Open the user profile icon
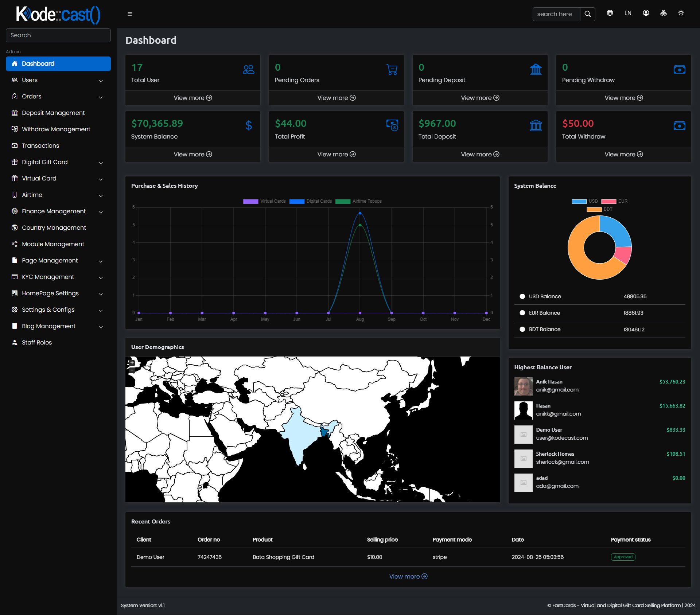The width and height of the screenshot is (700, 615). coord(646,13)
